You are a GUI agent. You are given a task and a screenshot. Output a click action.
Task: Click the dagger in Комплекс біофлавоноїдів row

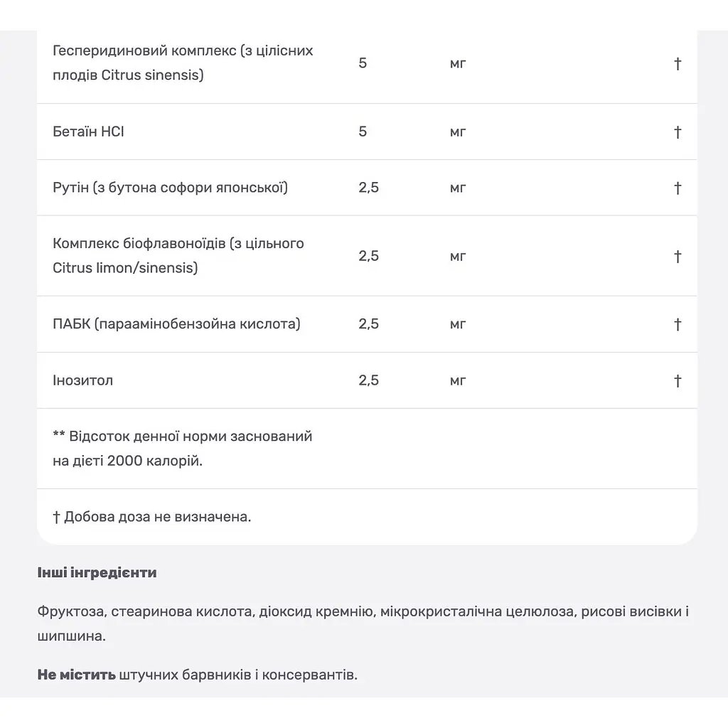[x=678, y=256]
